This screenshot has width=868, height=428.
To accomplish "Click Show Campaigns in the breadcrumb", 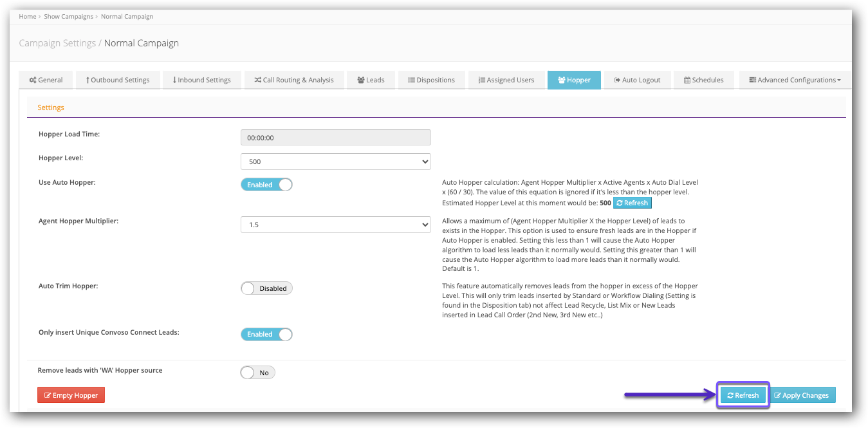I will [x=68, y=17].
